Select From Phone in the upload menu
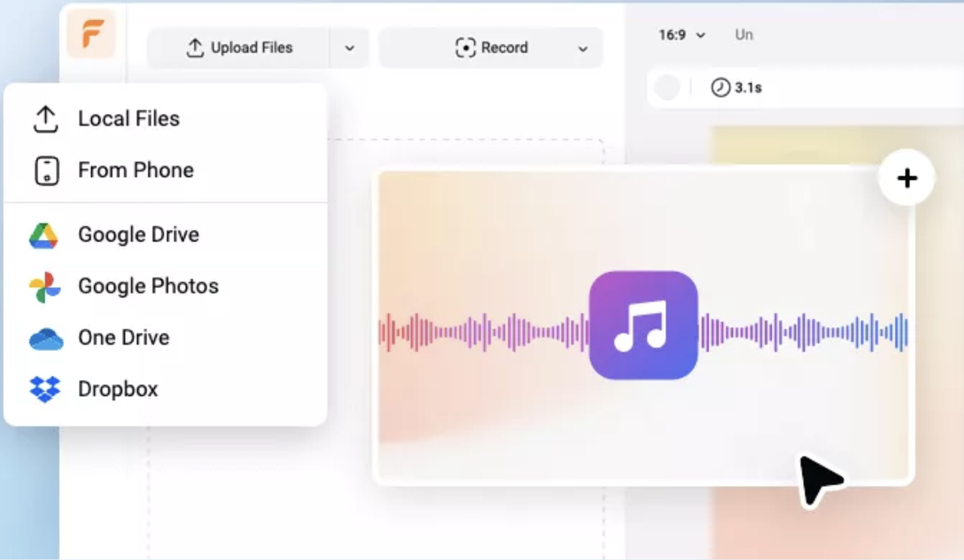The width and height of the screenshot is (964, 560). tap(135, 170)
